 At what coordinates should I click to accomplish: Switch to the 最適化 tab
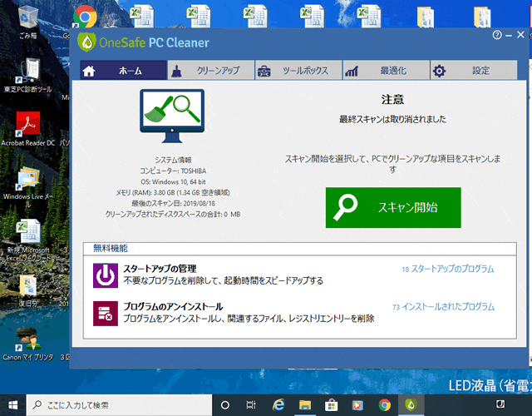tap(386, 70)
